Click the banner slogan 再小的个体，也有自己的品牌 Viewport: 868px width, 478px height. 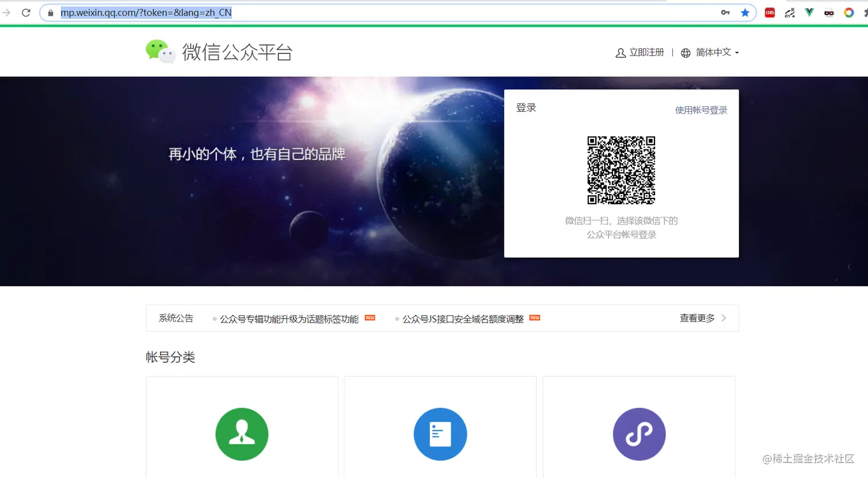click(257, 154)
